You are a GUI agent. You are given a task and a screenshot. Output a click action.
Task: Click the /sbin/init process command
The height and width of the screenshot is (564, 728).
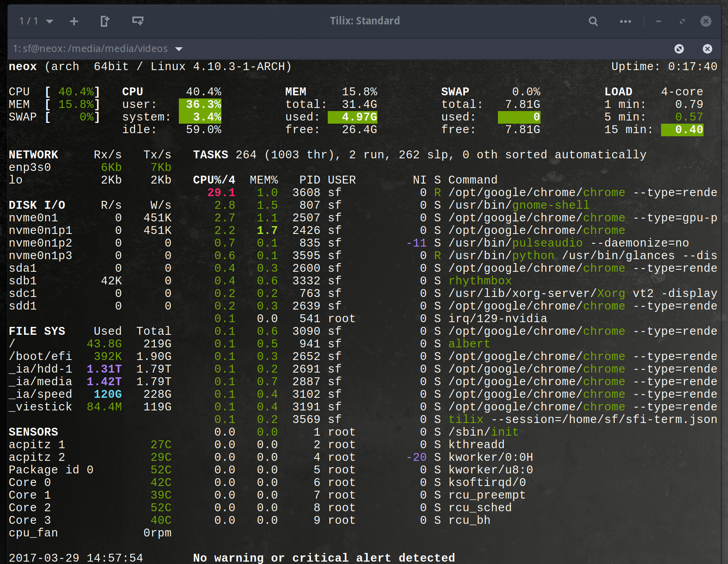484,432
